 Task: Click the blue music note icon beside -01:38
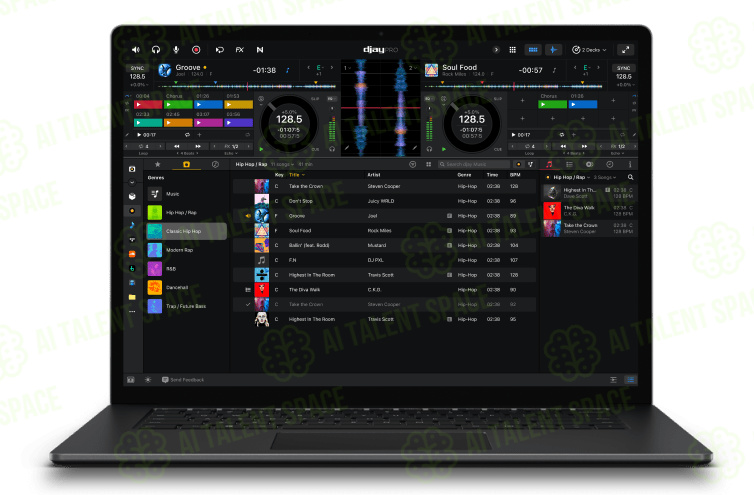(x=288, y=70)
